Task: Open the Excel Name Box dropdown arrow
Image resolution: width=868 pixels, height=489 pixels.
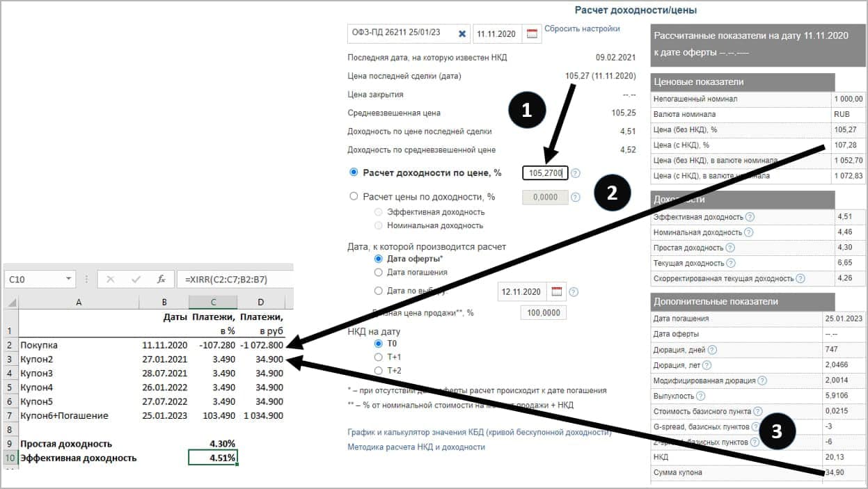Action: click(68, 279)
